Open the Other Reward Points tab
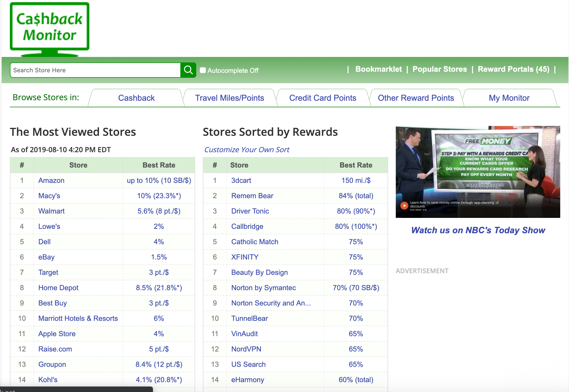The image size is (569, 392). 416,98
